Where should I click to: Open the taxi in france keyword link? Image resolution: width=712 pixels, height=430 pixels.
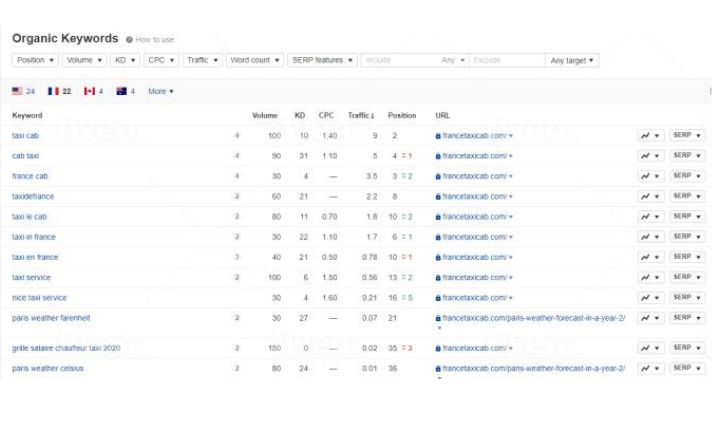tap(34, 237)
